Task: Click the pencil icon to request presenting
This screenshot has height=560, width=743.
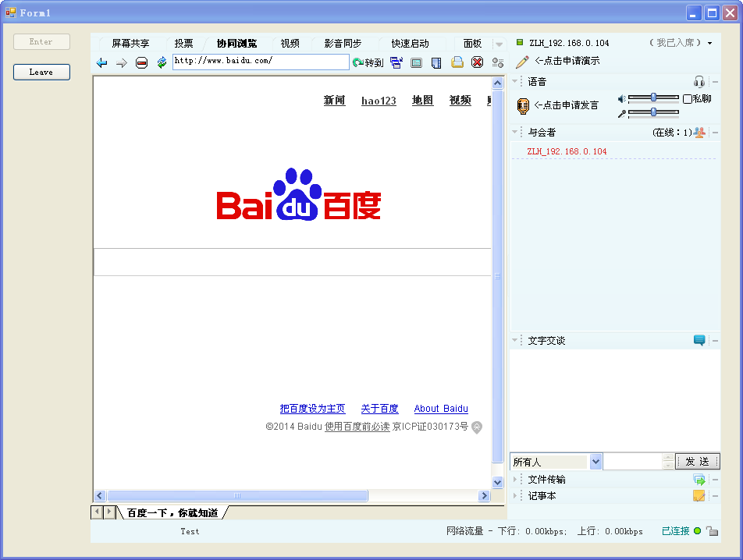Action: pos(522,62)
